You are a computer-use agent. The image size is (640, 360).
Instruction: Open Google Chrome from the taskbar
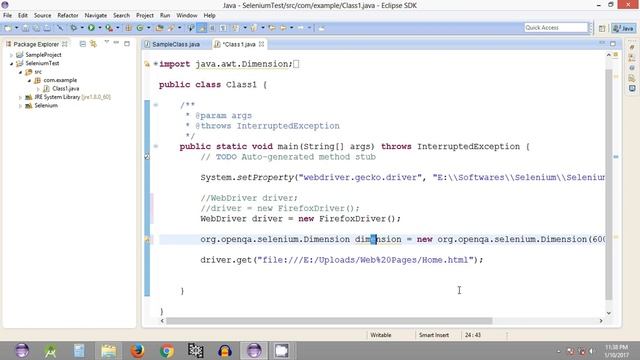pos(167,351)
